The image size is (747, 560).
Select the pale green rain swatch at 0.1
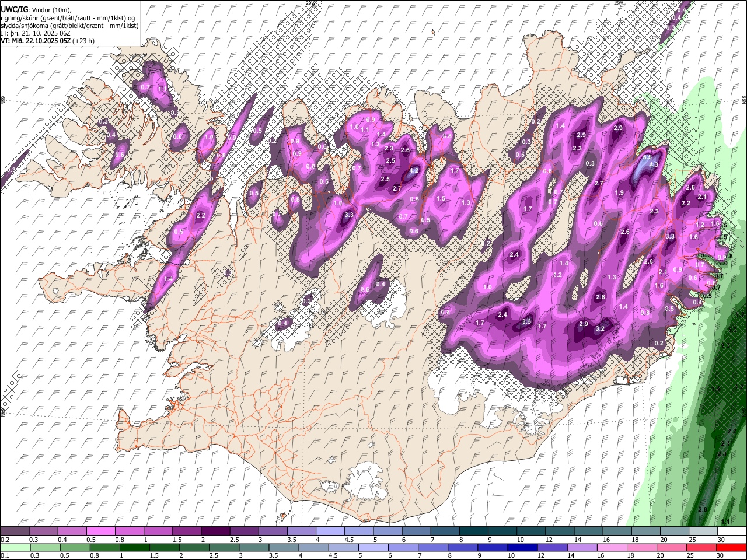click(x=15, y=547)
